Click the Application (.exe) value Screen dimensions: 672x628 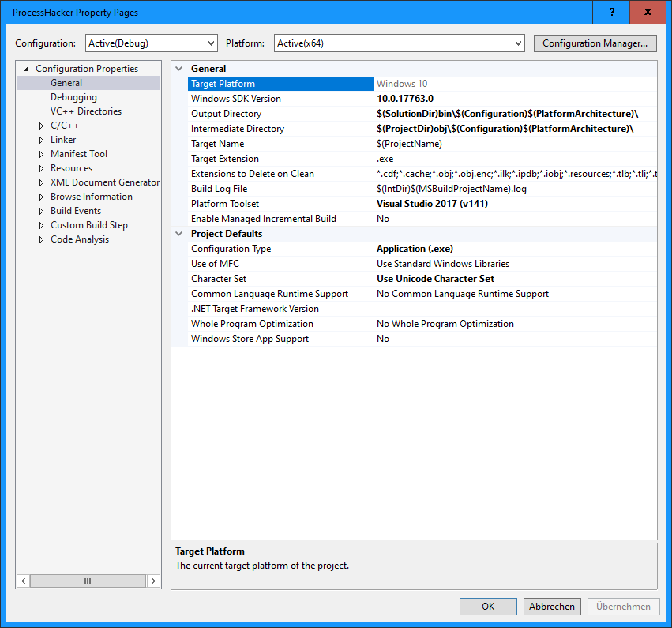coord(415,249)
